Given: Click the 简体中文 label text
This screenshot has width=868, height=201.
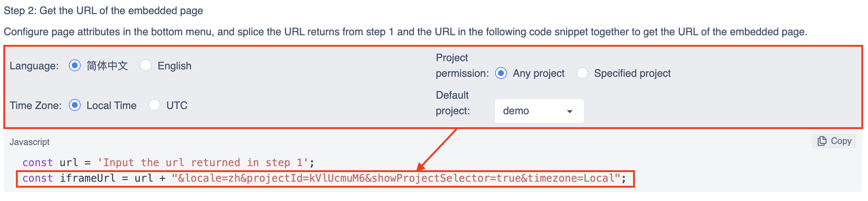Looking at the screenshot, I should tap(107, 66).
